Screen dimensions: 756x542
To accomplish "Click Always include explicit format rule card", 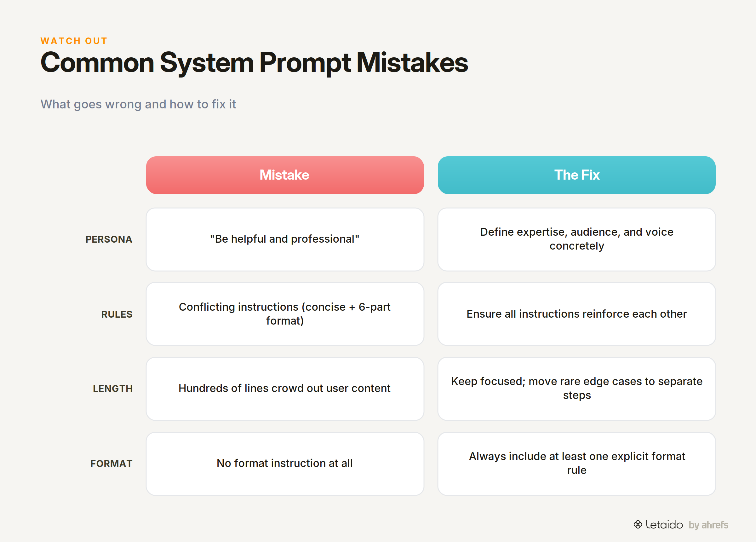I will pyautogui.click(x=576, y=464).
